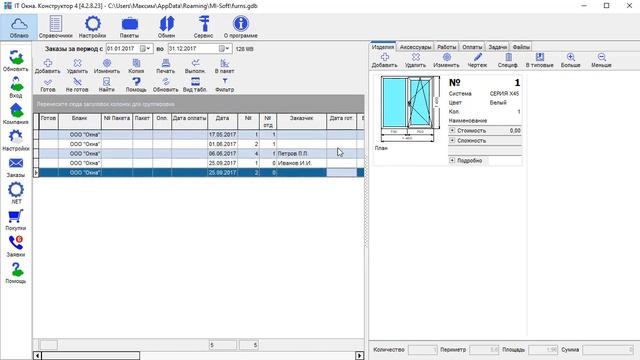The width and height of the screenshot is (640, 360).
Task: Click В пакет to add to package
Action: pyautogui.click(x=224, y=66)
